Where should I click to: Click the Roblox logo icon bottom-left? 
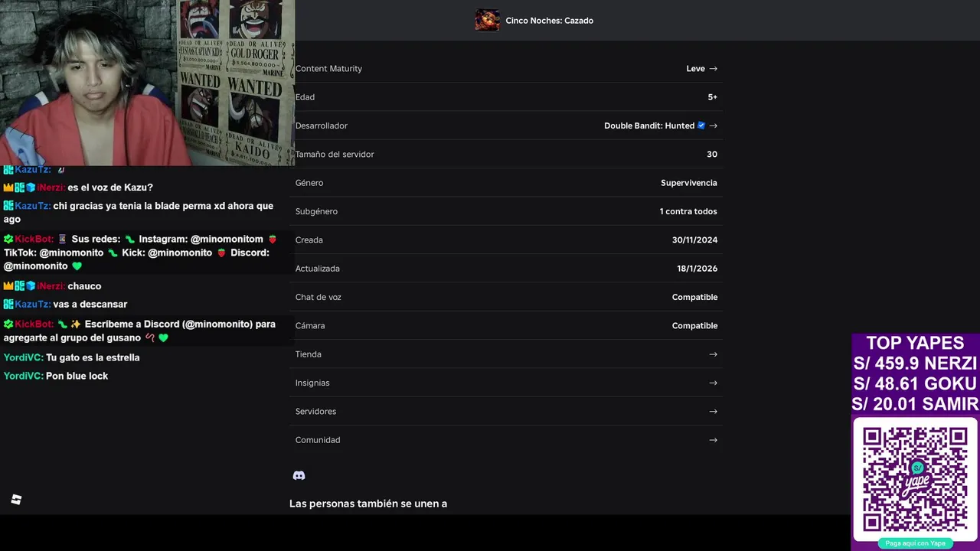16,500
